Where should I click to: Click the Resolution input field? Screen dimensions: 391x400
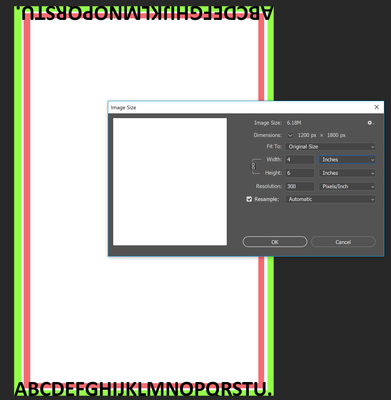[300, 186]
